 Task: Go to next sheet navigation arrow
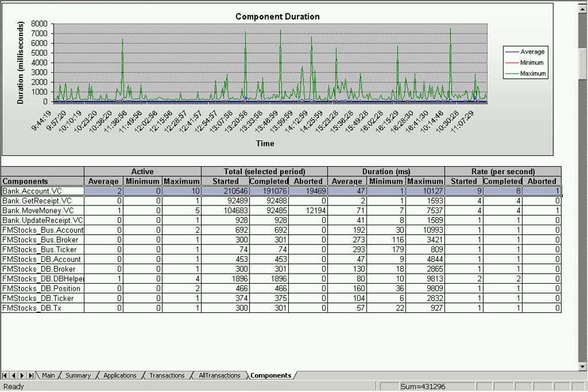pos(22,375)
